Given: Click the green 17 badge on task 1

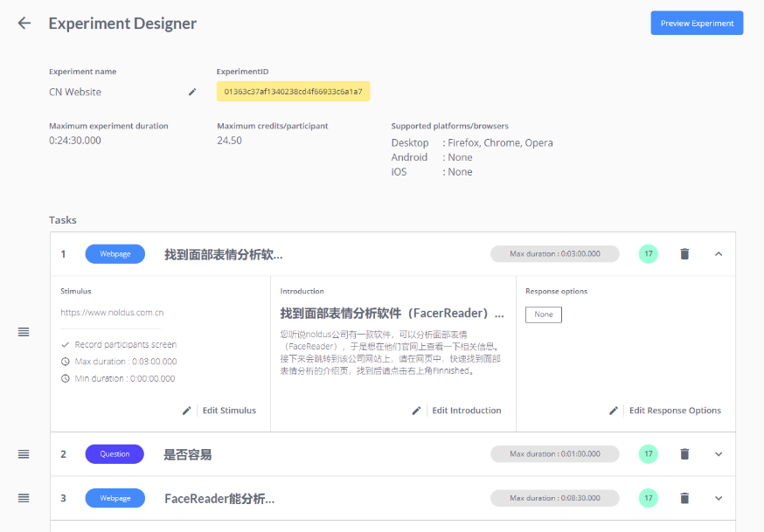Looking at the screenshot, I should pos(648,253).
